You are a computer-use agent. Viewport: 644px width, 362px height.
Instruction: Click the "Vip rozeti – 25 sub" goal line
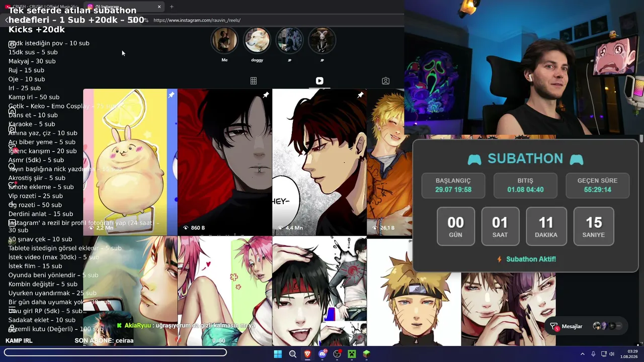tap(36, 196)
